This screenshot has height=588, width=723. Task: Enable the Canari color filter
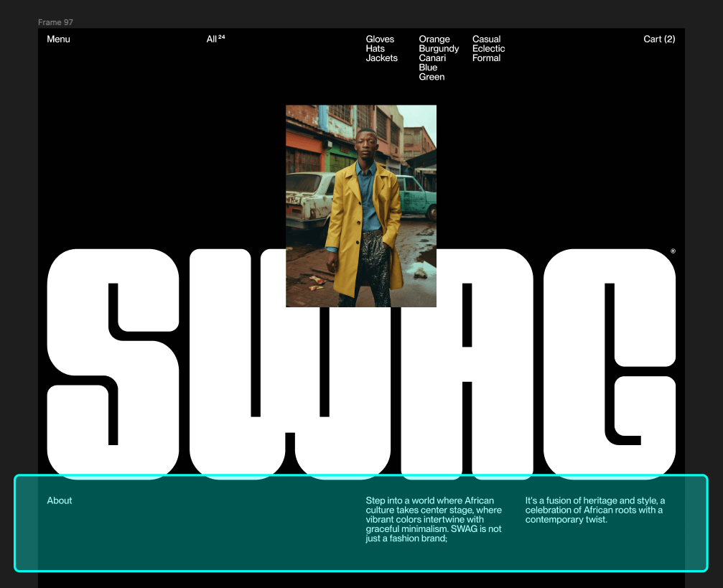click(x=433, y=57)
